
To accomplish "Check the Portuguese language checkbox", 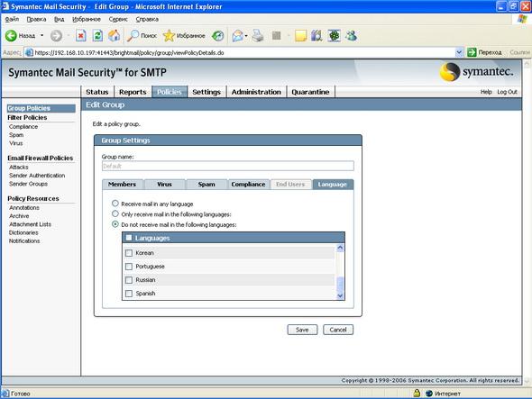I will pos(129,267).
